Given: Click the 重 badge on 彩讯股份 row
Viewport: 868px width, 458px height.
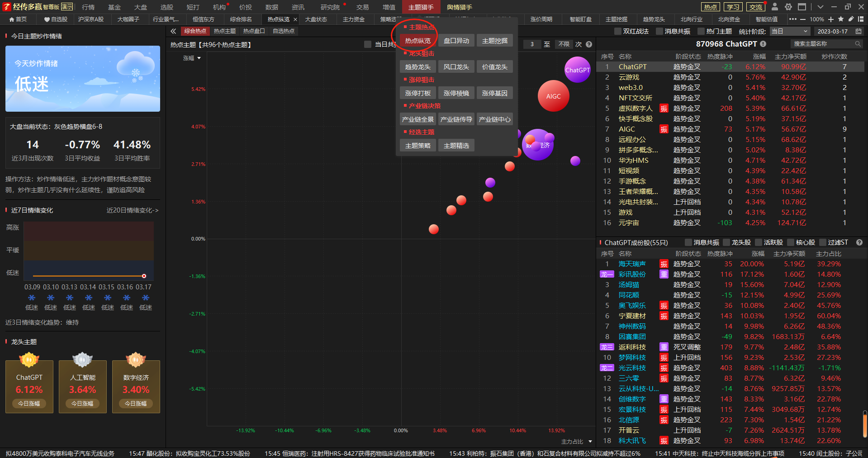Looking at the screenshot, I should click(x=664, y=274).
